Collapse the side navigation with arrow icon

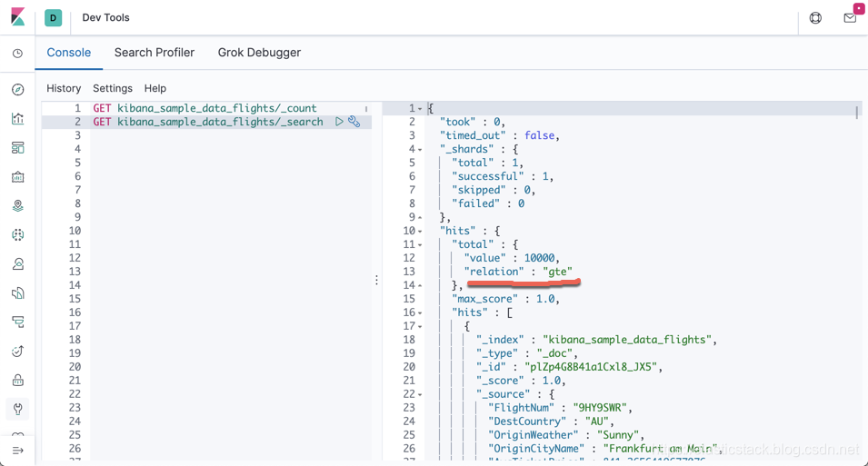tap(17, 451)
